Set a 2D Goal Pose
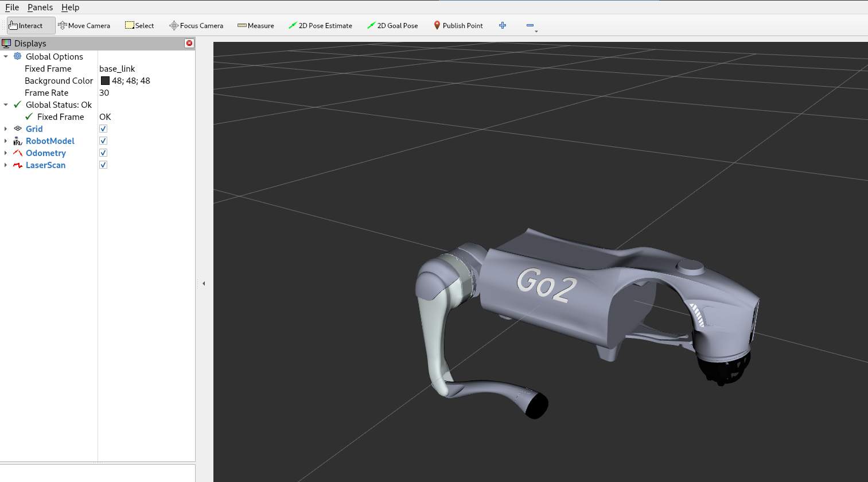The image size is (868, 482). (x=392, y=25)
